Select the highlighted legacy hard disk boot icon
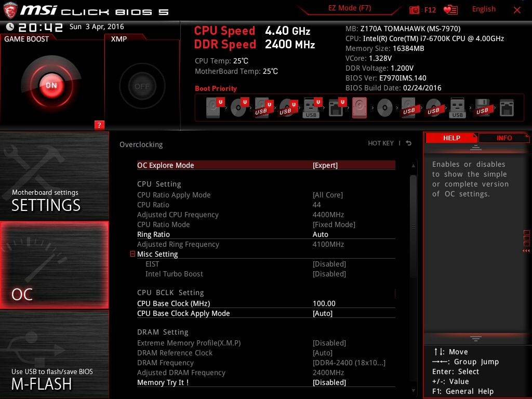532x399 pixels. [x=360, y=108]
